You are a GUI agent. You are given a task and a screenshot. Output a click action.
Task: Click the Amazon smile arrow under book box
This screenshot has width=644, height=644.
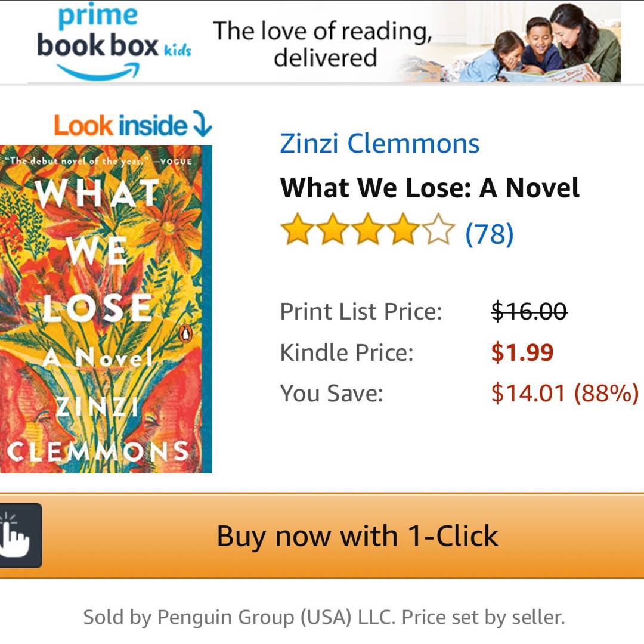[98, 73]
